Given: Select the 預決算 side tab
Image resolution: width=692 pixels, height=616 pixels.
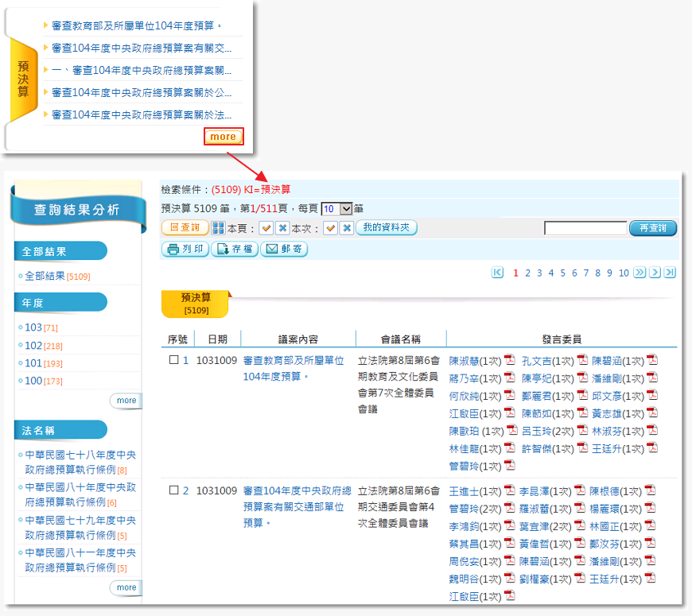Looking at the screenshot, I should [x=24, y=79].
